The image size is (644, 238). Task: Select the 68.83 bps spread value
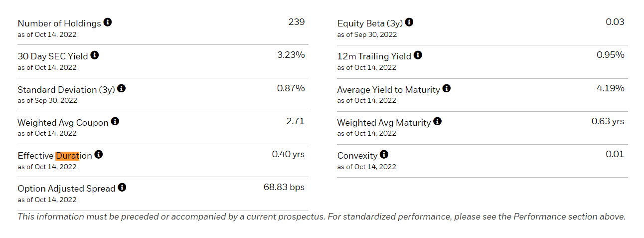coord(284,188)
